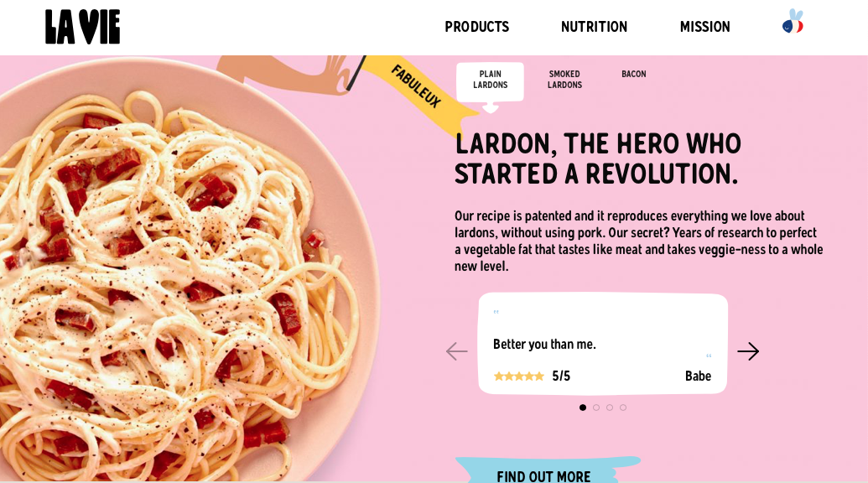Switch to the Smoked Lardons tab
Screen dimensions: 868x483
tap(564, 80)
